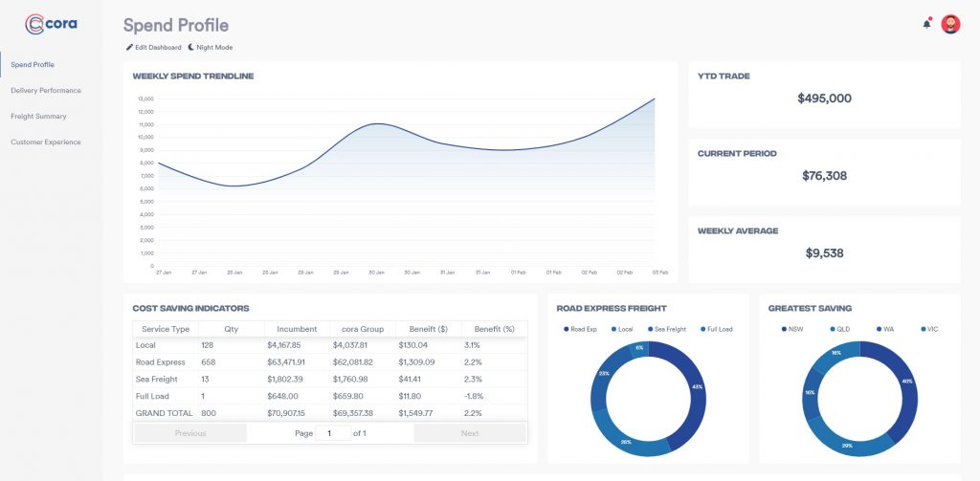Open Customer Experience page
Image resolution: width=980 pixels, height=481 pixels.
[x=46, y=142]
